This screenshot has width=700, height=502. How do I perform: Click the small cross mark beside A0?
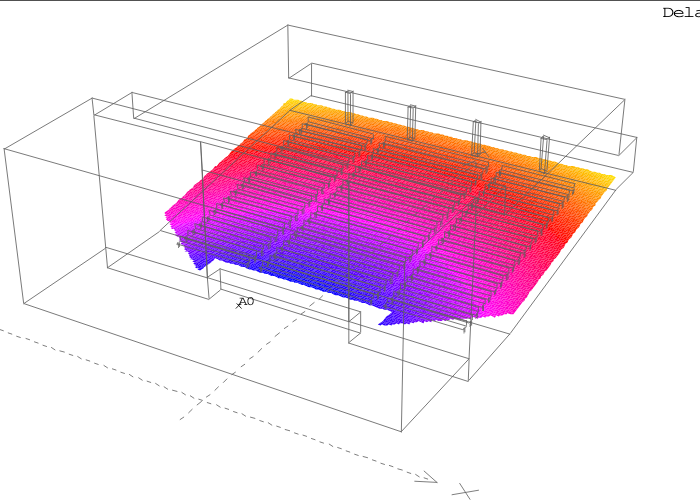pyautogui.click(x=238, y=306)
